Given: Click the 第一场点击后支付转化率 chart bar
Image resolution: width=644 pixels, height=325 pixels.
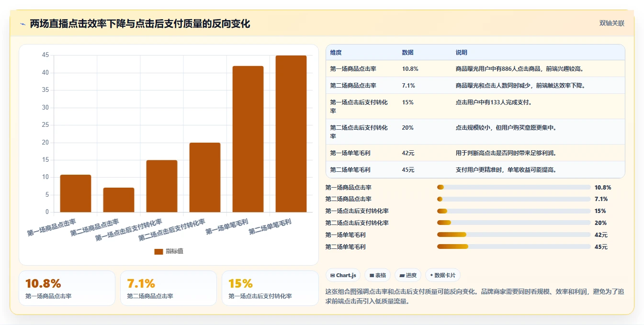Looking at the screenshot, I should tap(162, 186).
